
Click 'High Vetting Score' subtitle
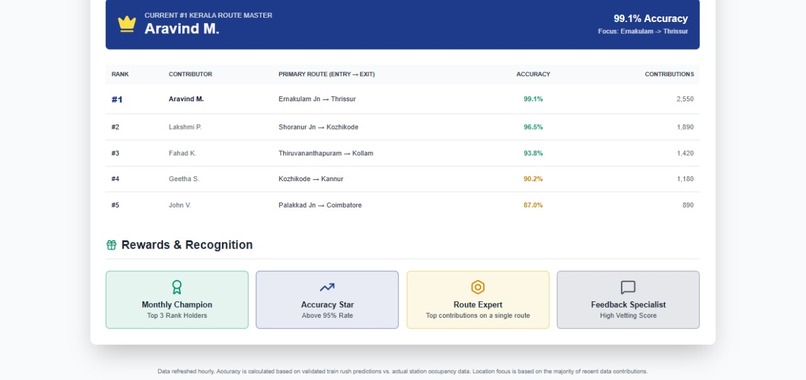(x=628, y=316)
